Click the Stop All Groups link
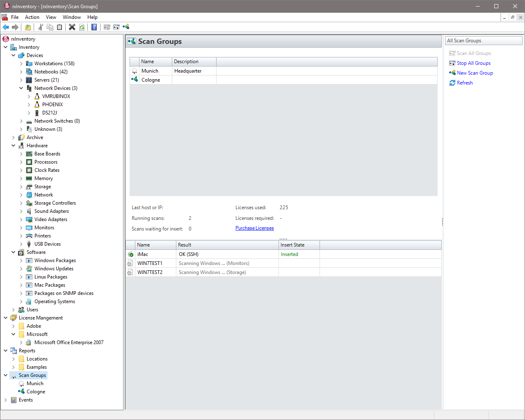525x420 pixels. [x=474, y=63]
